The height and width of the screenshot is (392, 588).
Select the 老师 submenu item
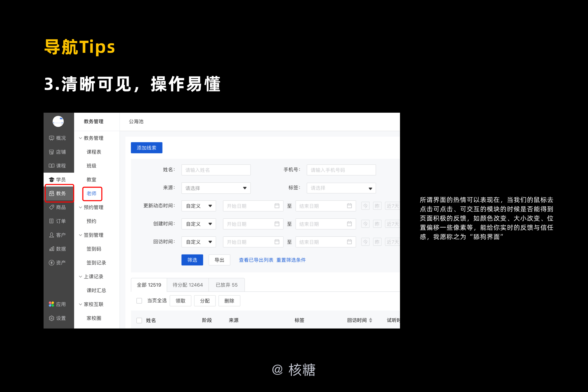[91, 194]
